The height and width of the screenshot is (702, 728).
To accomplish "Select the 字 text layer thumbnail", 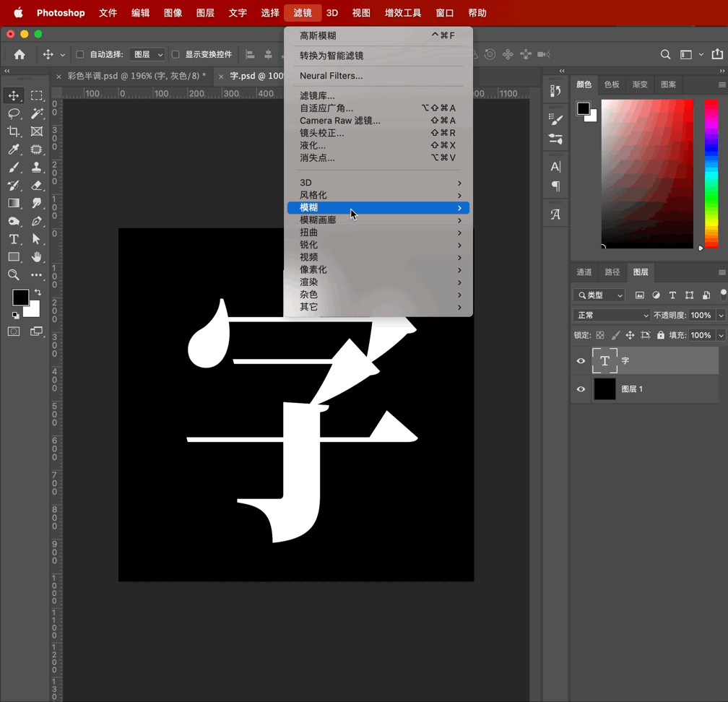I will coord(604,360).
